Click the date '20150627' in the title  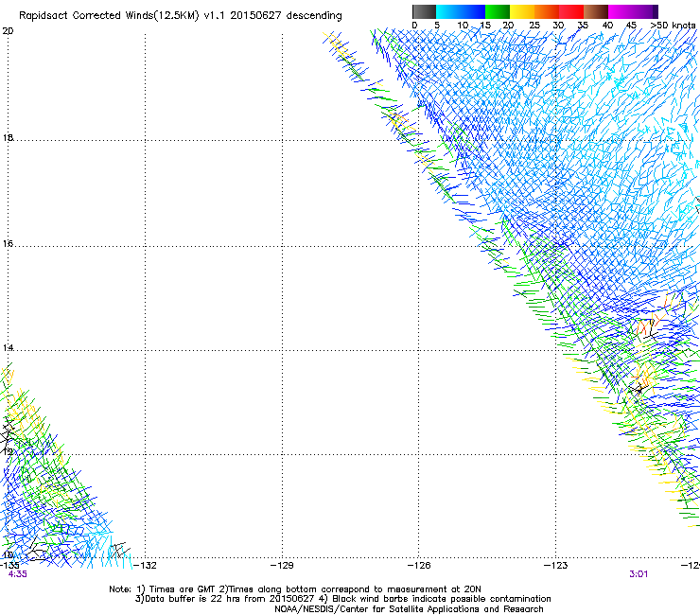[255, 15]
